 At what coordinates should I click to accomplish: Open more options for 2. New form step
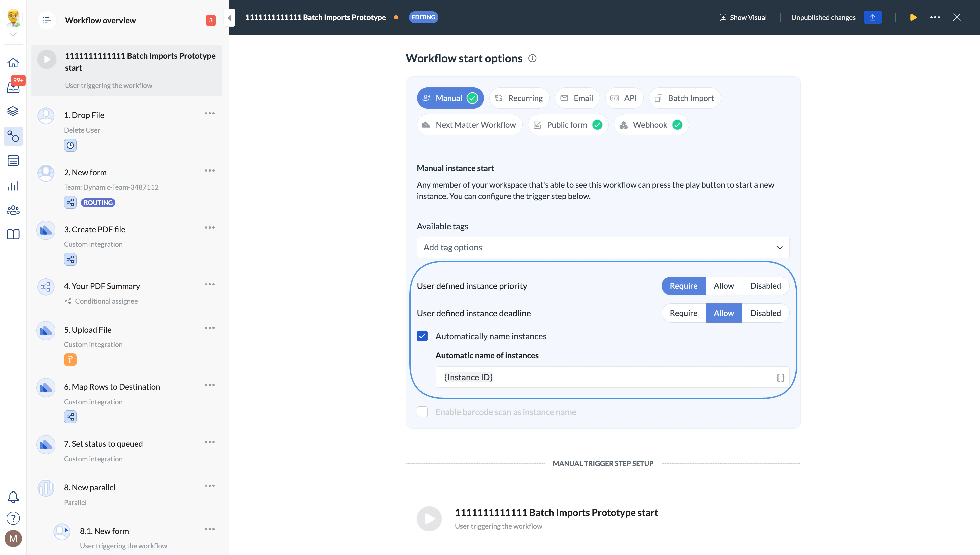pos(210,170)
